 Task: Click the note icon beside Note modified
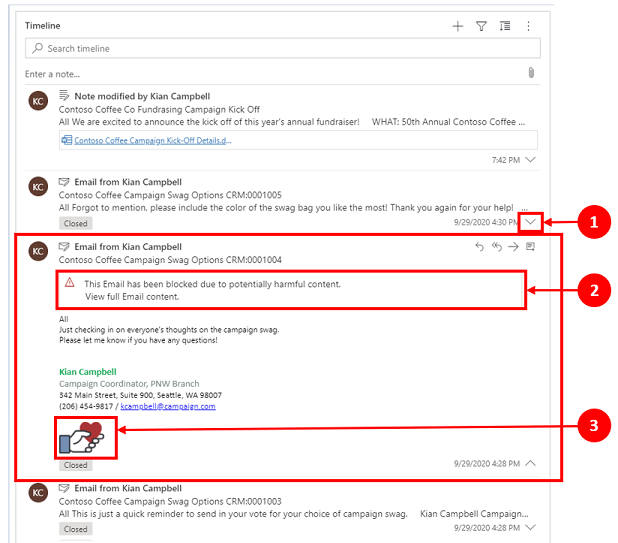coord(64,95)
